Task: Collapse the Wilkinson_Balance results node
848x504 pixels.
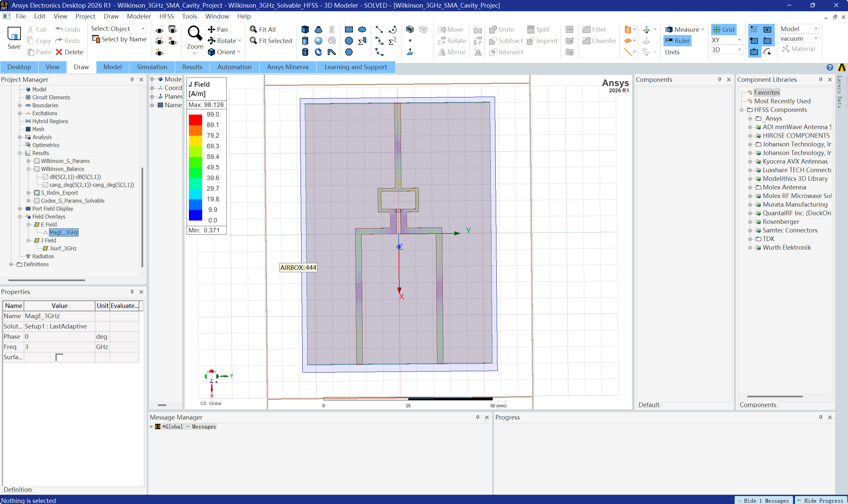Action: point(28,169)
